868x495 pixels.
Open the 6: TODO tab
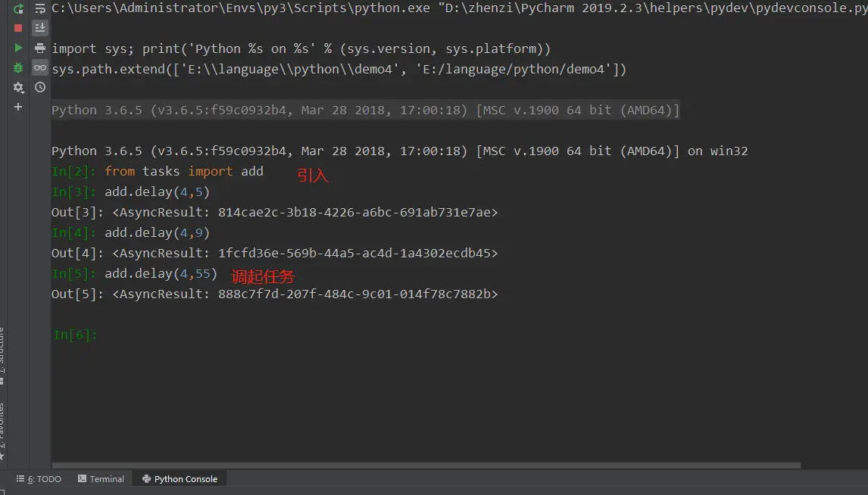click(39, 479)
